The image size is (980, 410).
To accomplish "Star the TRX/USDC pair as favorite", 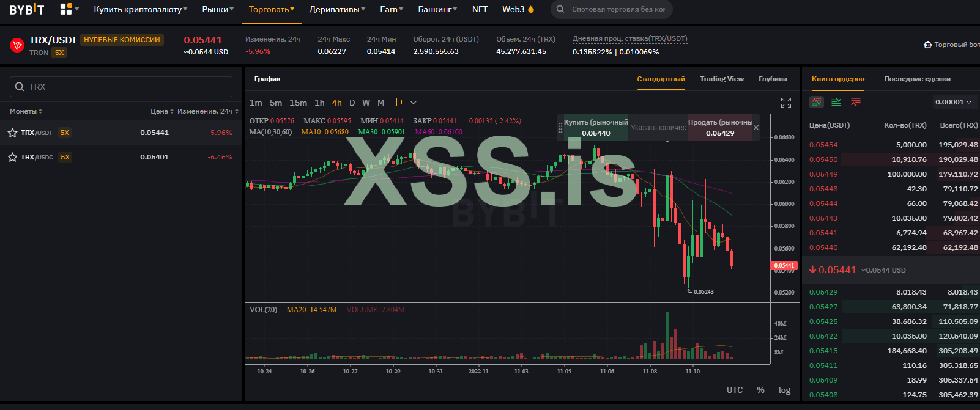I will click(x=12, y=157).
